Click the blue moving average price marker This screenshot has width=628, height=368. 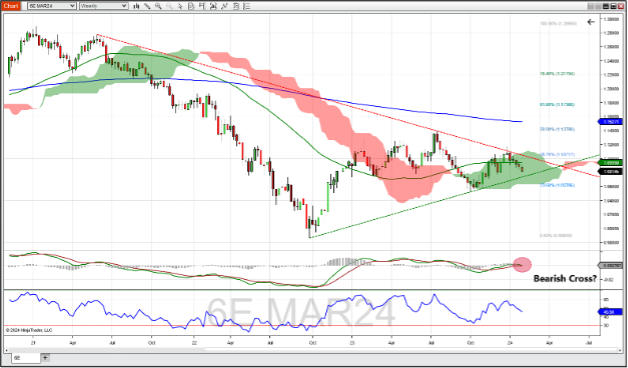point(610,122)
